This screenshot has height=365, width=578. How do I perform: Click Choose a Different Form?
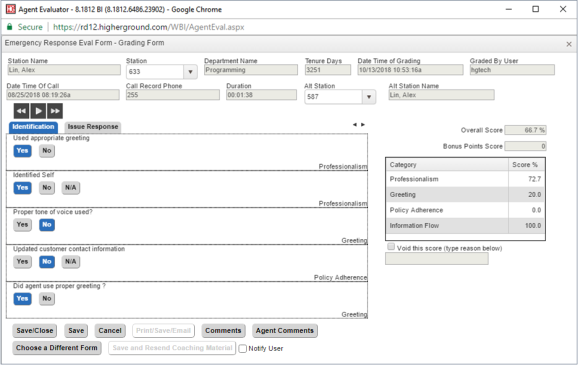click(x=57, y=348)
